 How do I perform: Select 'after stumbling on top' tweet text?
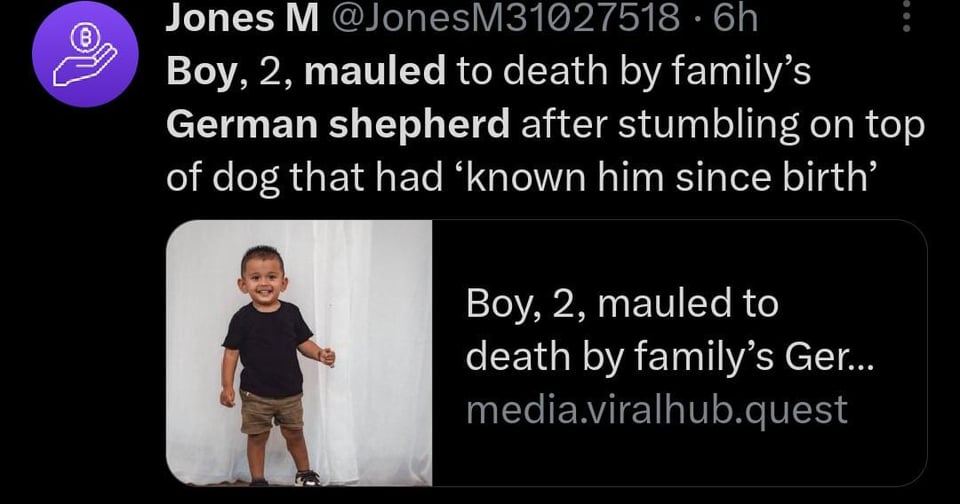tap(722, 126)
